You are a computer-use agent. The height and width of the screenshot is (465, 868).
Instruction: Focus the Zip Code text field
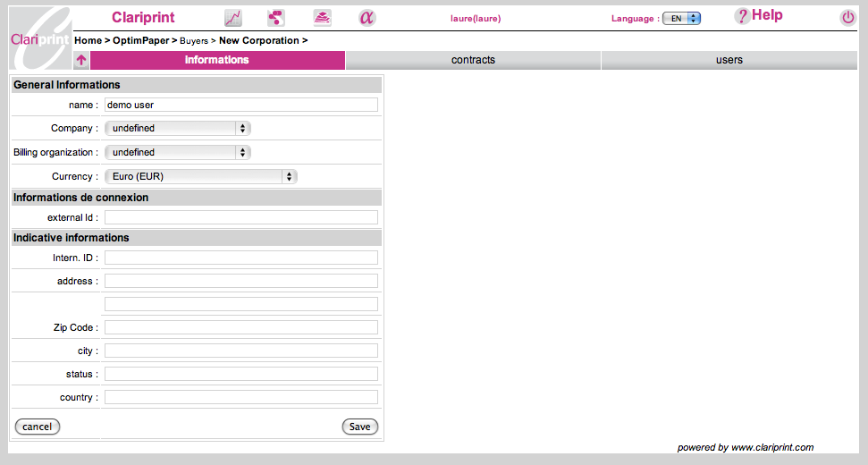pos(240,328)
